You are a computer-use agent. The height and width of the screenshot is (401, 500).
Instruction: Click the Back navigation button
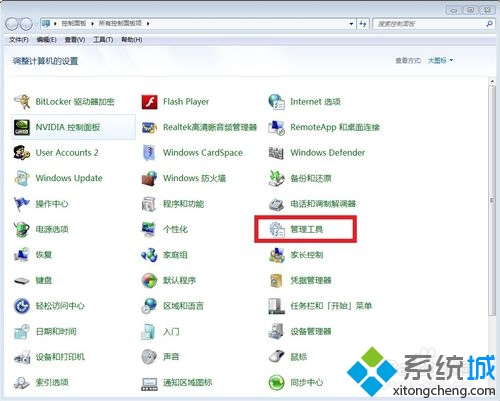[x=12, y=24]
